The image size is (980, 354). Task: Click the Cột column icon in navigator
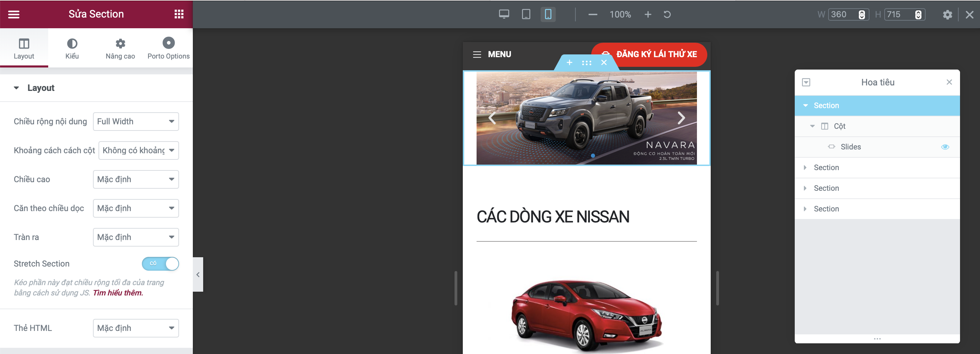point(824,126)
